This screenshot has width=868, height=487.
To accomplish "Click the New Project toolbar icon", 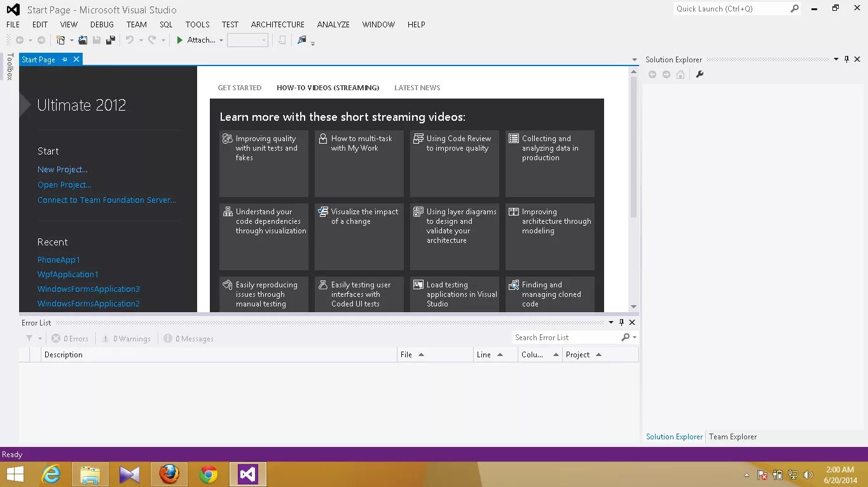I will point(61,40).
